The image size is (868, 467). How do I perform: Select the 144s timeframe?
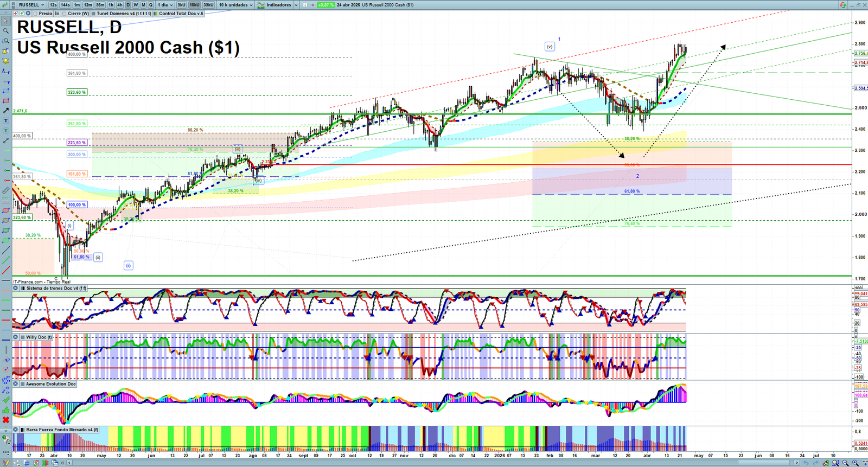pyautogui.click(x=66, y=5)
